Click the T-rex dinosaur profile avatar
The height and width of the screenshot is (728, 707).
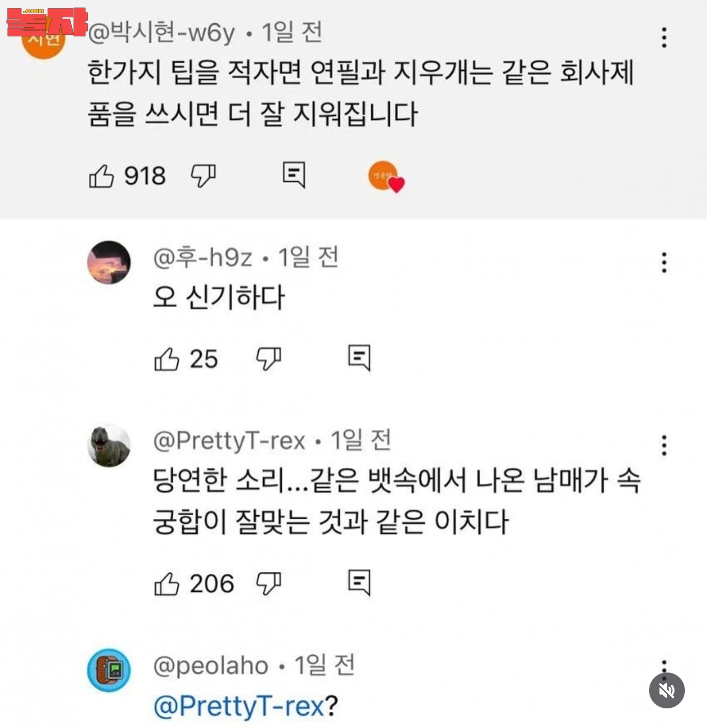109,445
